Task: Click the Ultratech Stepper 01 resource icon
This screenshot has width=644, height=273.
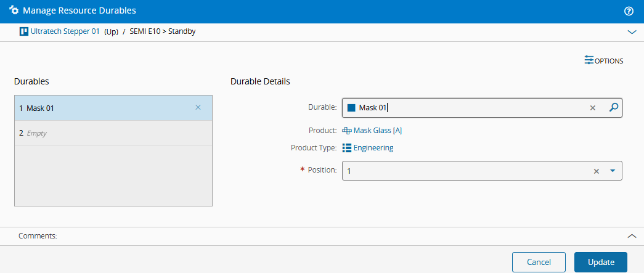Action: (x=24, y=31)
